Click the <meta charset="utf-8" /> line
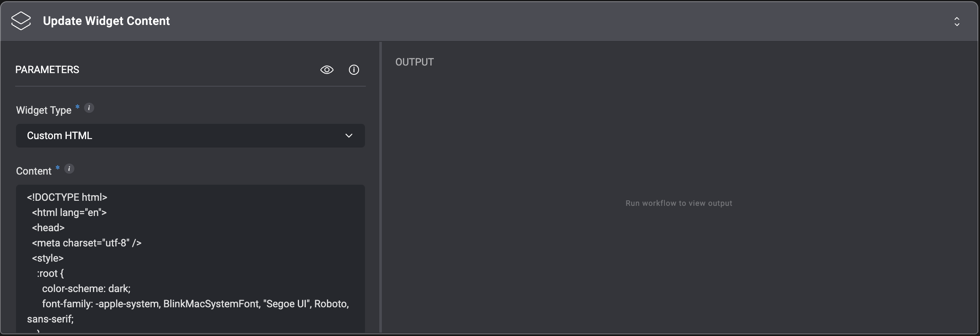This screenshot has width=980, height=336. [87, 243]
